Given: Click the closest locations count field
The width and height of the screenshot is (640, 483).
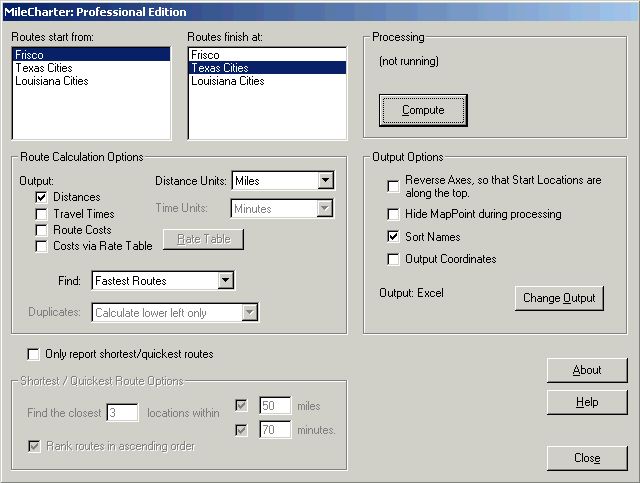Looking at the screenshot, I should pyautogui.click(x=122, y=412).
